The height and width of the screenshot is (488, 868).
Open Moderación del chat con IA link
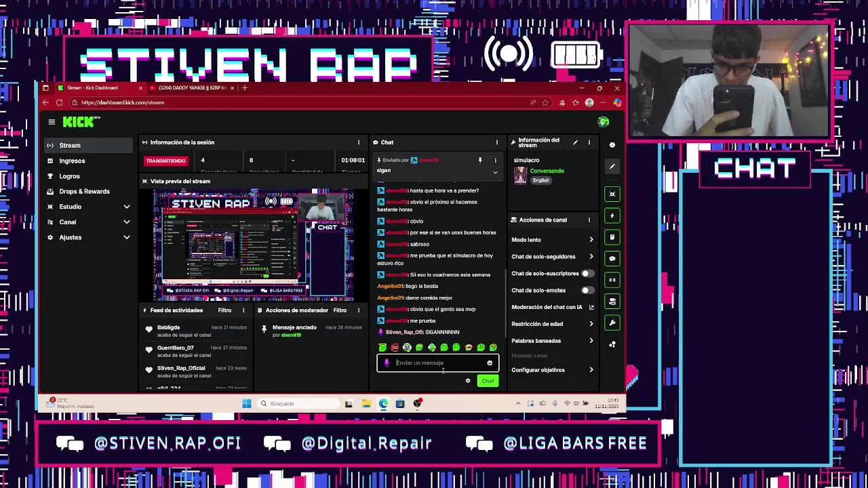(553, 308)
